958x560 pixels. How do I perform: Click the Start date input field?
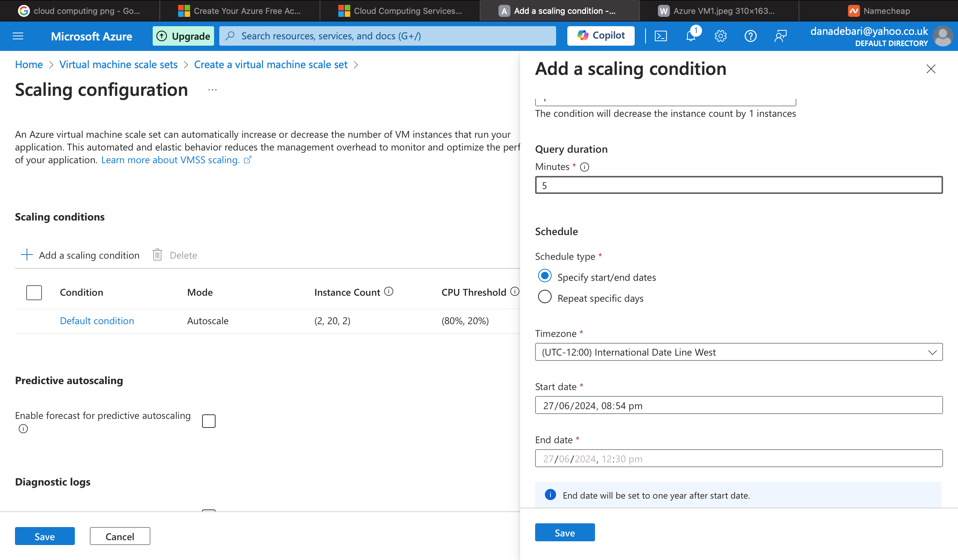pos(738,405)
